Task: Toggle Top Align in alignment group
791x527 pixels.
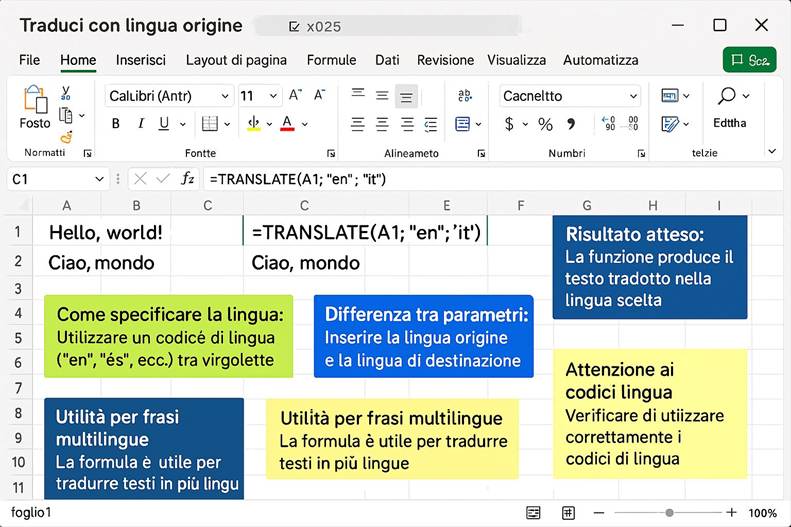Action: (x=358, y=93)
